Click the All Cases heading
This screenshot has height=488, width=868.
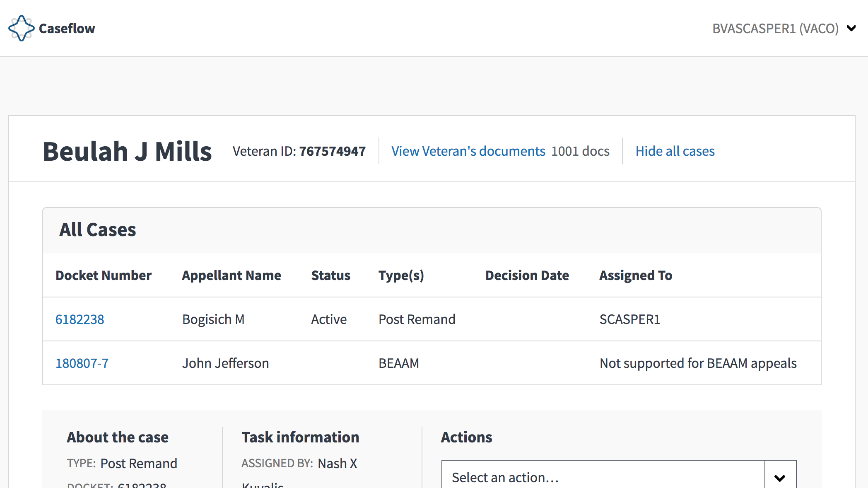[98, 230]
